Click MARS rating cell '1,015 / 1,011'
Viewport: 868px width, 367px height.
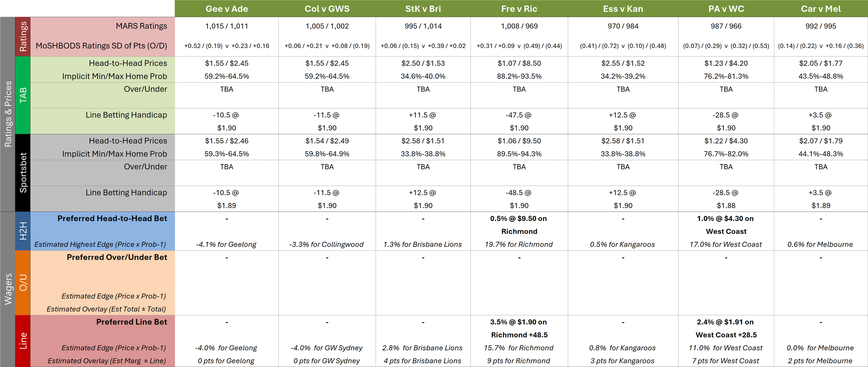coord(227,26)
